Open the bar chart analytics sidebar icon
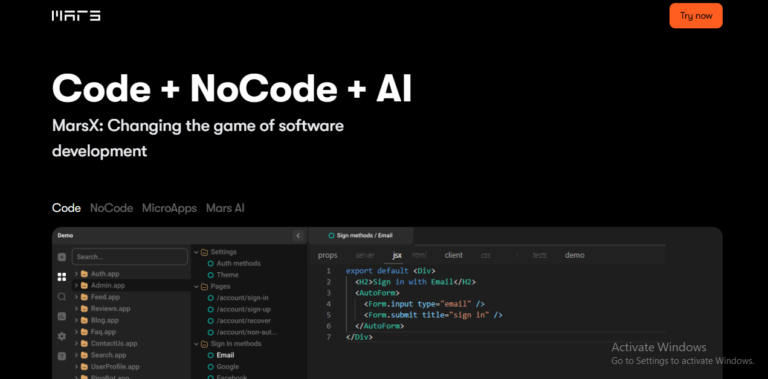This screenshot has height=379, width=768. click(x=62, y=316)
